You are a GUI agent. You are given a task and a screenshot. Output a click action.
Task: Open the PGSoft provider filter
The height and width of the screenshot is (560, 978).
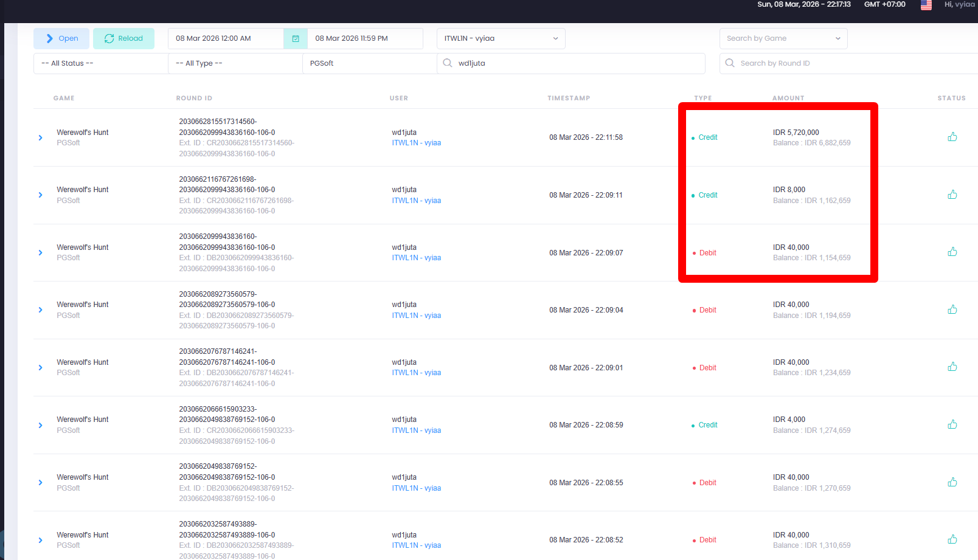[x=370, y=63]
